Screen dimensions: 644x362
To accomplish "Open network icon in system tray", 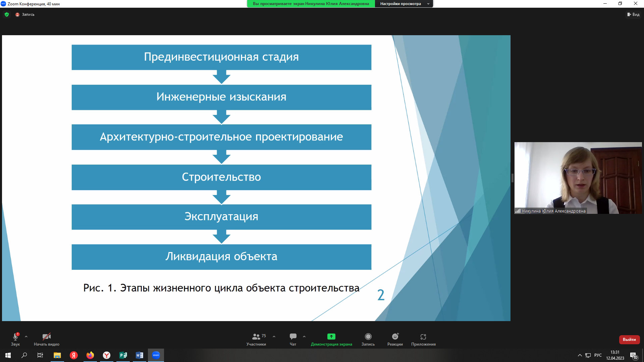I will (588, 355).
